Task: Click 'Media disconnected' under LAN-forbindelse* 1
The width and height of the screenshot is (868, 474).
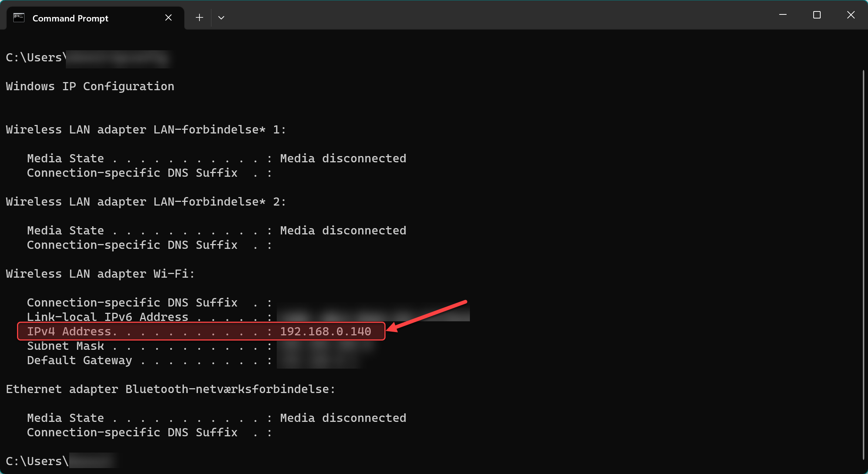Action: pyautogui.click(x=343, y=158)
